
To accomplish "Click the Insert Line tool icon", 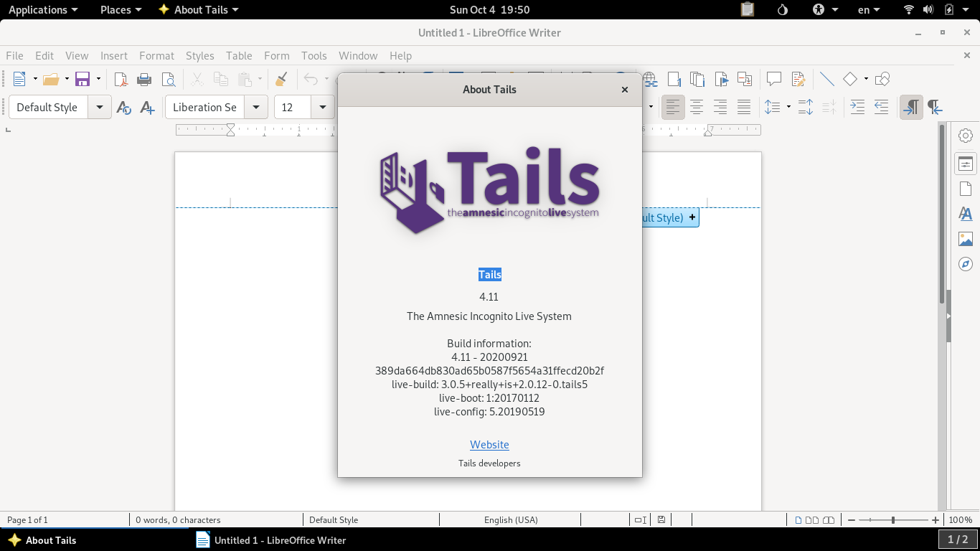I will pyautogui.click(x=827, y=79).
